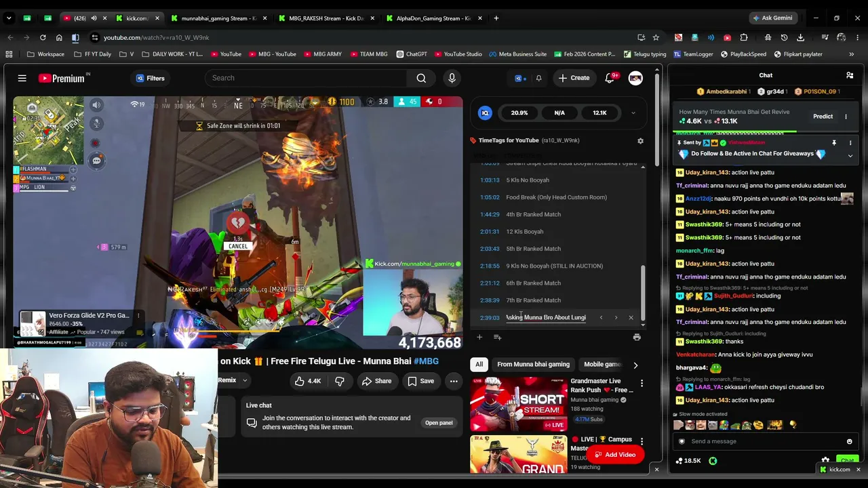Open the add-to-playlist icon under TimeTags

(497, 337)
